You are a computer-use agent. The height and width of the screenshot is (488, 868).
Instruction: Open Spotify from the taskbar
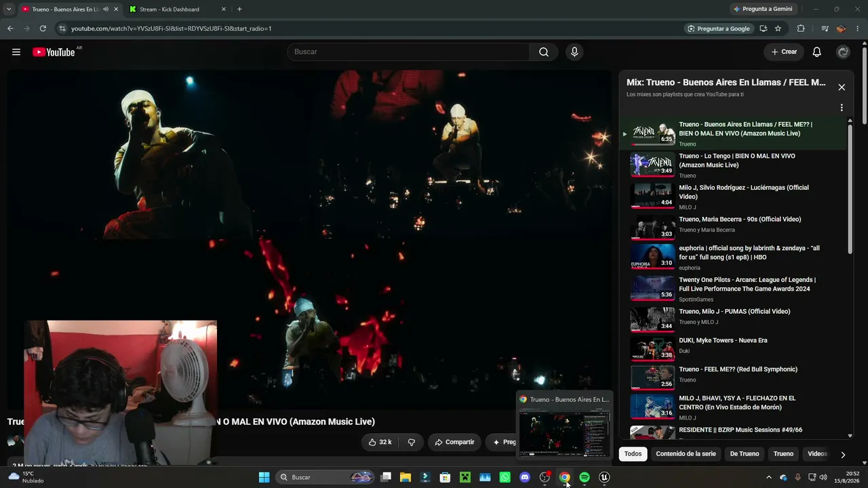click(585, 478)
